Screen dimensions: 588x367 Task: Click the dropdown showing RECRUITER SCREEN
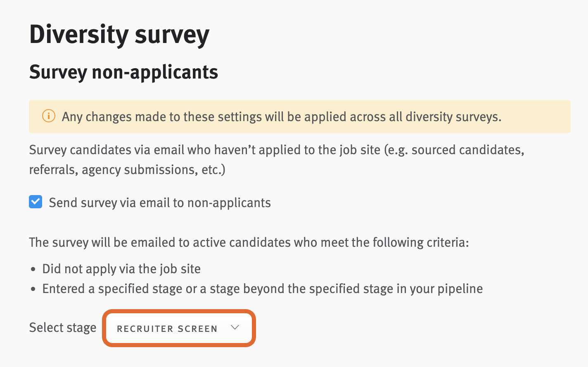pyautogui.click(x=179, y=328)
